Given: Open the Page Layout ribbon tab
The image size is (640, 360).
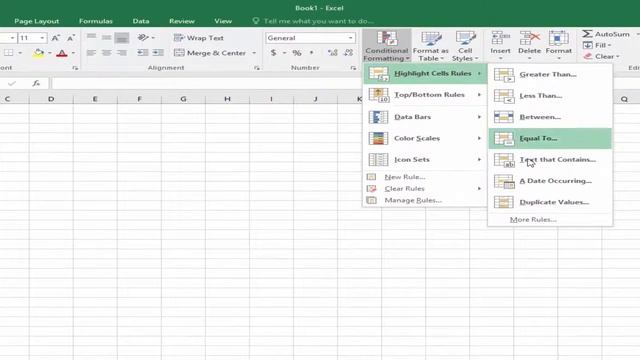Looking at the screenshot, I should click(x=36, y=21).
